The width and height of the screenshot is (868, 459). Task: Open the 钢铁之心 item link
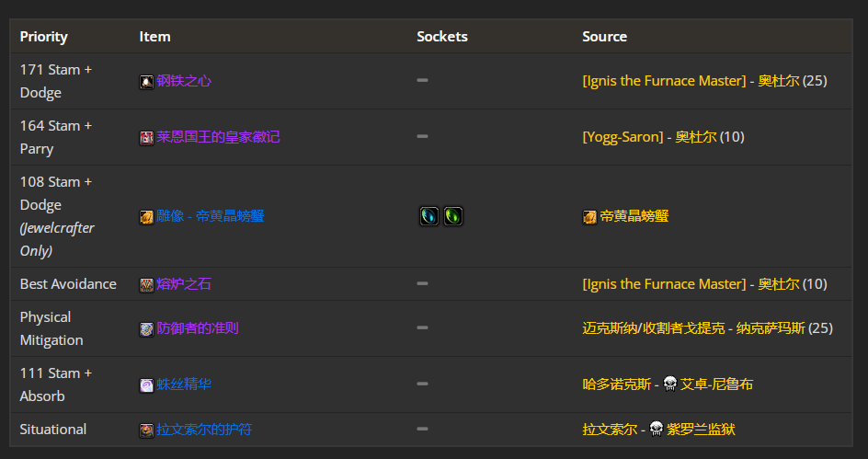click(x=184, y=81)
